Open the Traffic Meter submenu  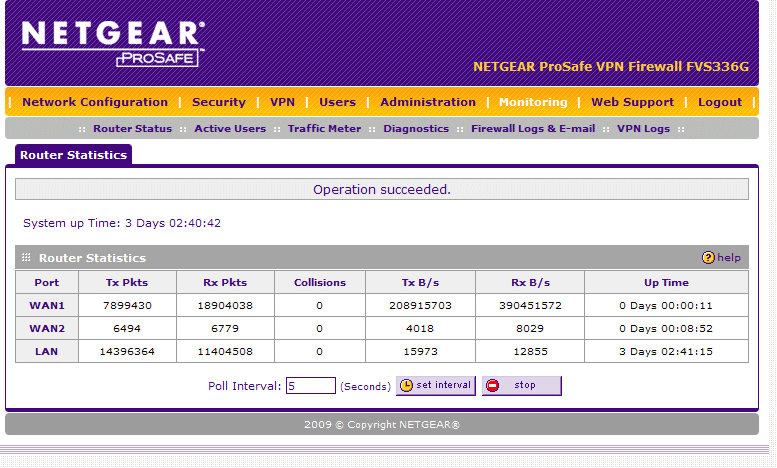point(325,129)
